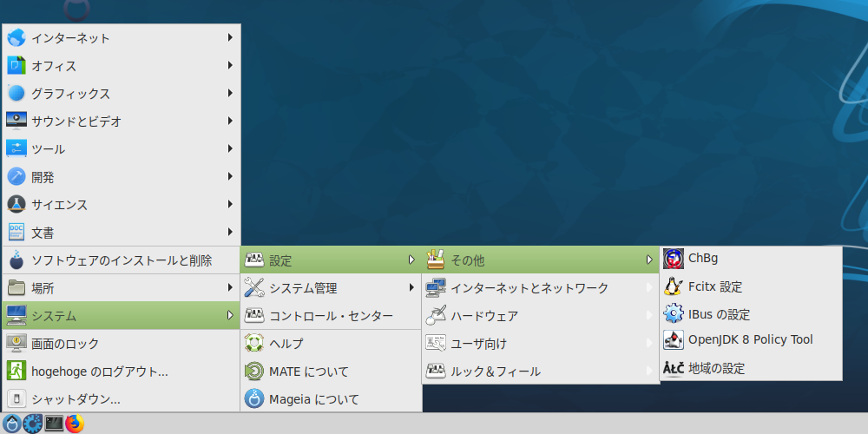Open ルック&フィール settings category
This screenshot has width=868, height=434.
(x=540, y=371)
